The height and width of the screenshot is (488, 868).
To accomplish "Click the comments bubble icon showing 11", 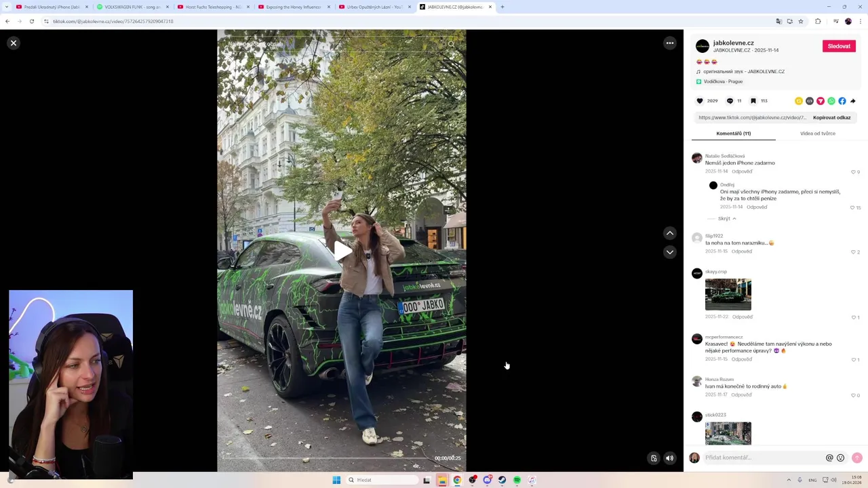I will [x=730, y=101].
